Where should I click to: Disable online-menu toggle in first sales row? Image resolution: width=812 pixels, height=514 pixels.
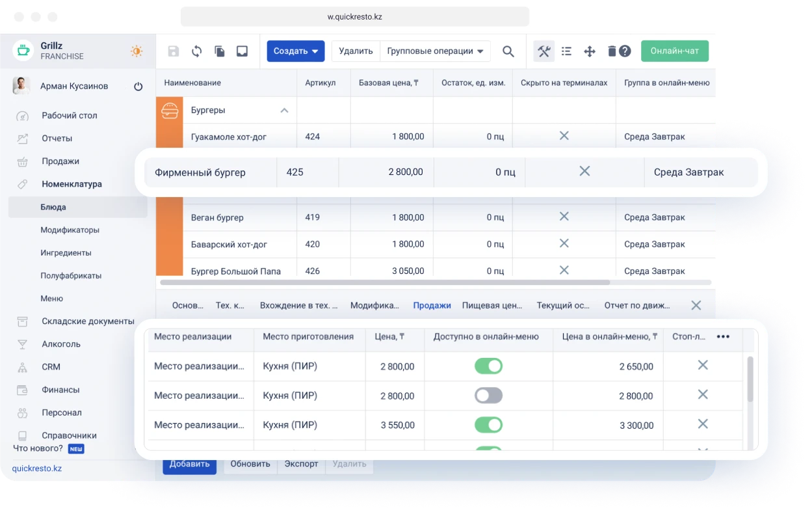(x=488, y=366)
